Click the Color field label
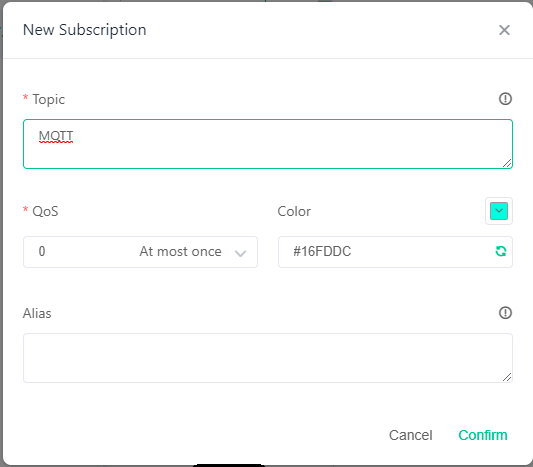This screenshot has height=467, width=533. [x=294, y=211]
